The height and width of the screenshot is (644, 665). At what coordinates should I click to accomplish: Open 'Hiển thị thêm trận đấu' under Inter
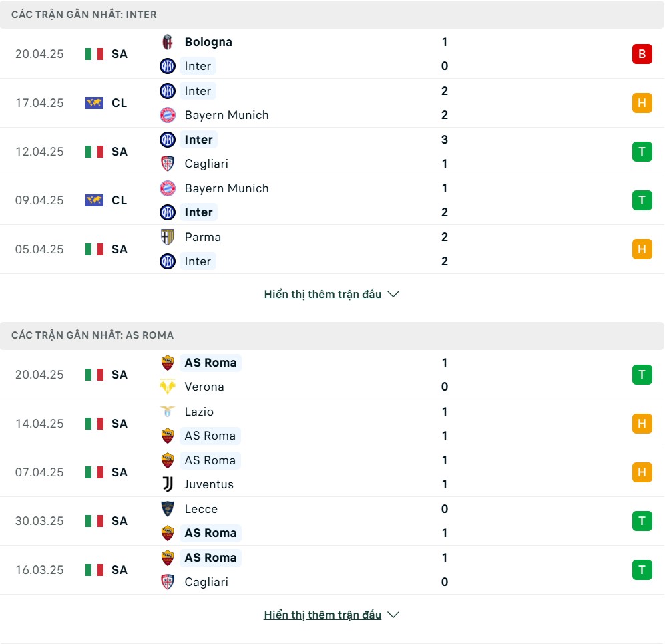click(x=322, y=294)
